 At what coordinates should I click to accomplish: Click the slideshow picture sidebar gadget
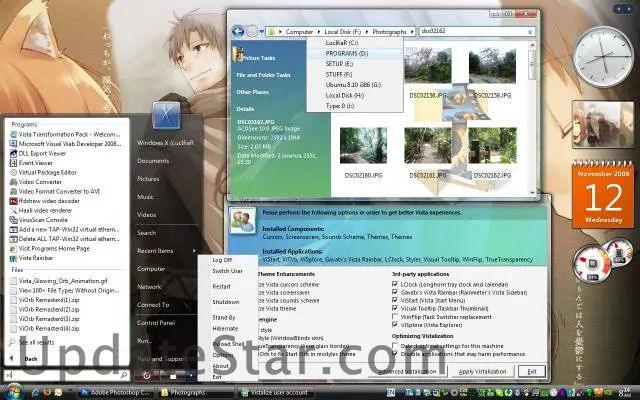(603, 124)
